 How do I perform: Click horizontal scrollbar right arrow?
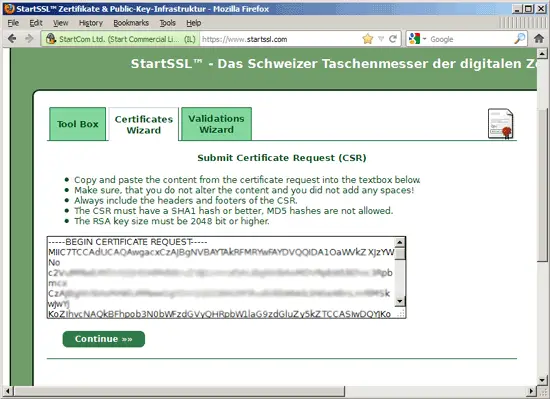[532, 391]
